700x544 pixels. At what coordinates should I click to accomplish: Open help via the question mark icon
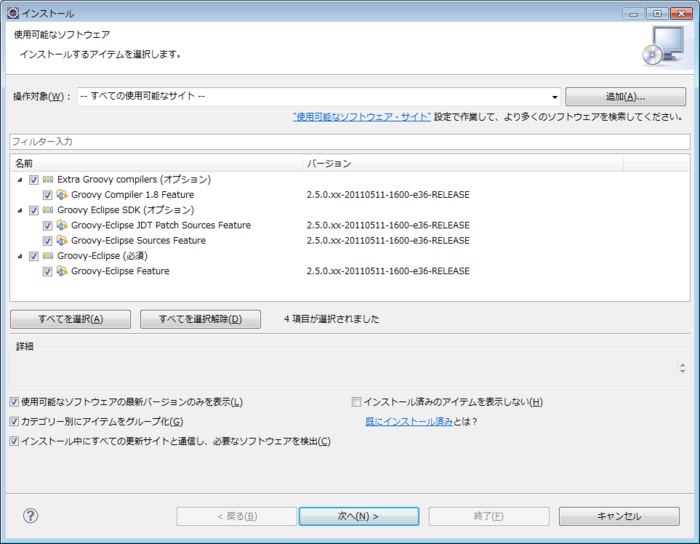tap(30, 516)
